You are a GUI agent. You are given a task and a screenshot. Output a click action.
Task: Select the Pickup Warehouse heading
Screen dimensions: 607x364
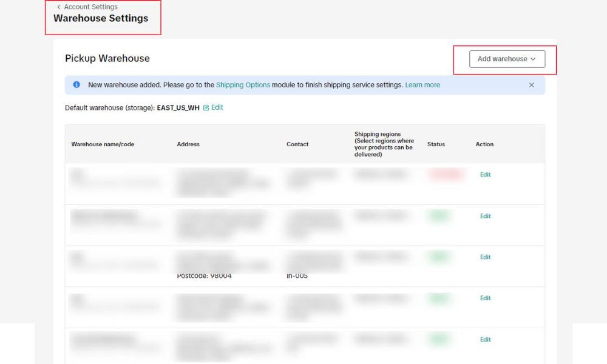click(x=107, y=58)
